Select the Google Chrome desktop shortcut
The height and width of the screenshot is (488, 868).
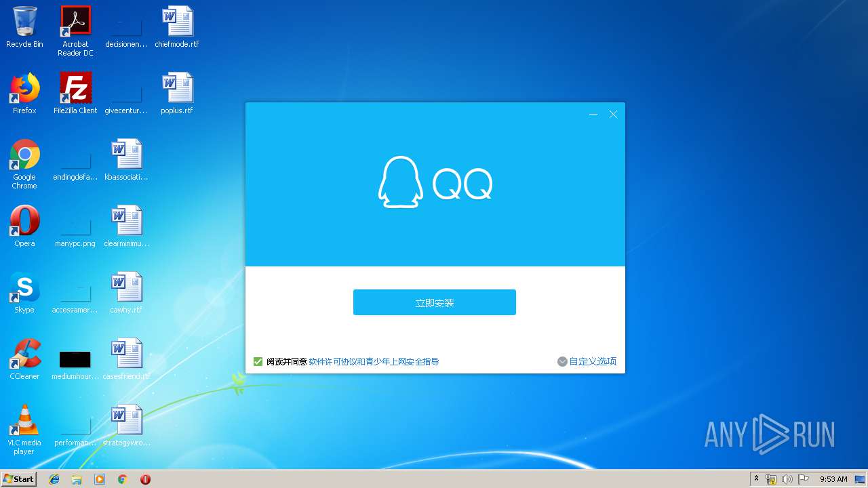tap(24, 164)
